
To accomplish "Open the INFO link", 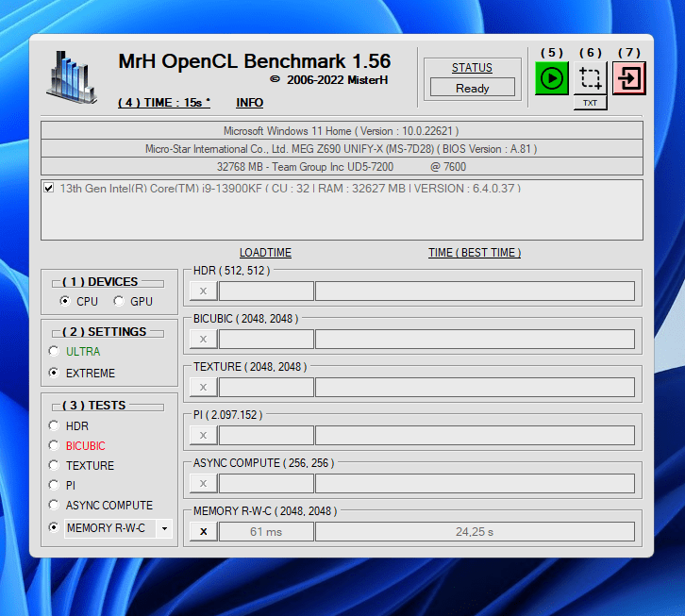I will (x=249, y=103).
